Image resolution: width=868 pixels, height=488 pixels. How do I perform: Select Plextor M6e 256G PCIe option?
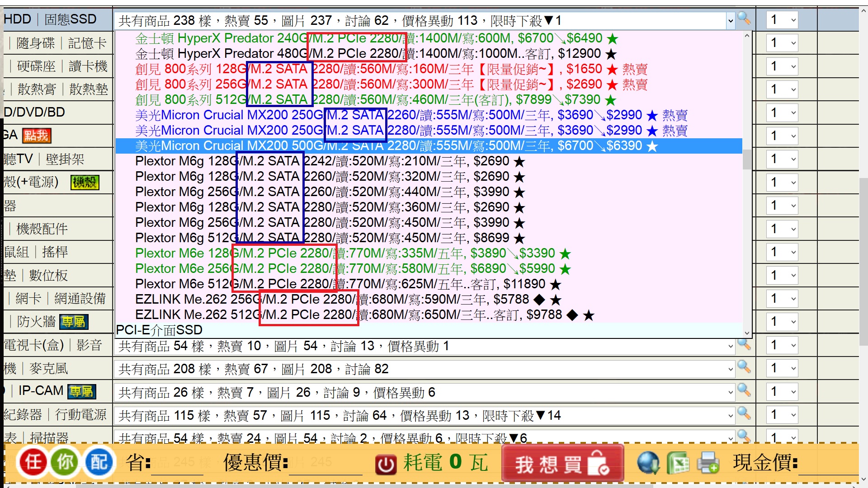(429, 269)
